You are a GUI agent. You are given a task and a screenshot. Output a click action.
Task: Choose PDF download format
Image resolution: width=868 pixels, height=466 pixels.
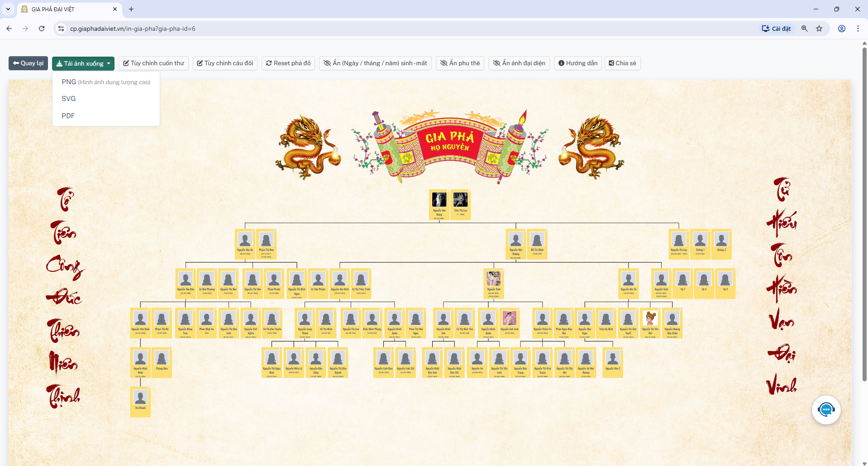coord(68,116)
